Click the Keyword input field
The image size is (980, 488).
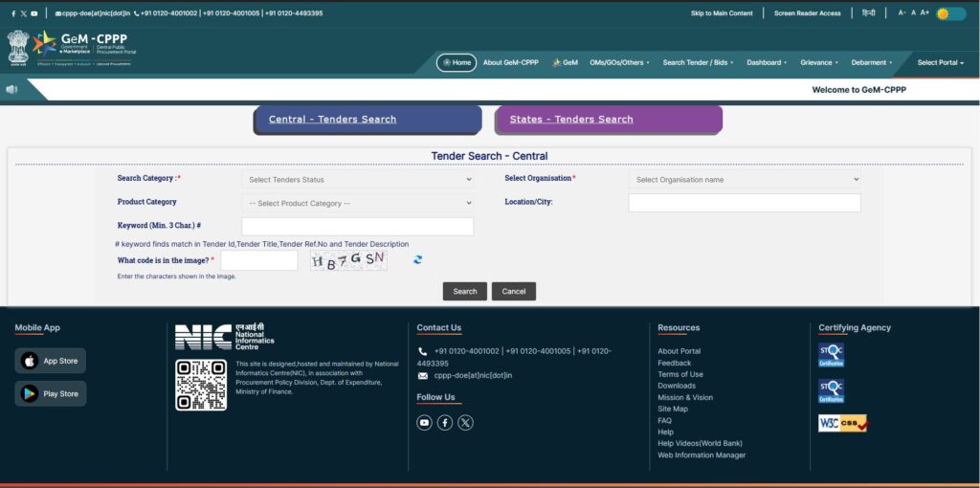coord(358,227)
